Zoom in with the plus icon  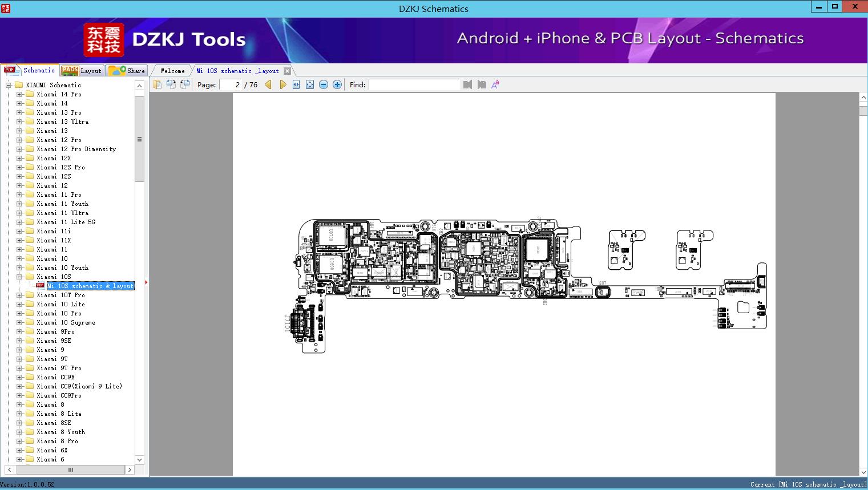coord(337,84)
